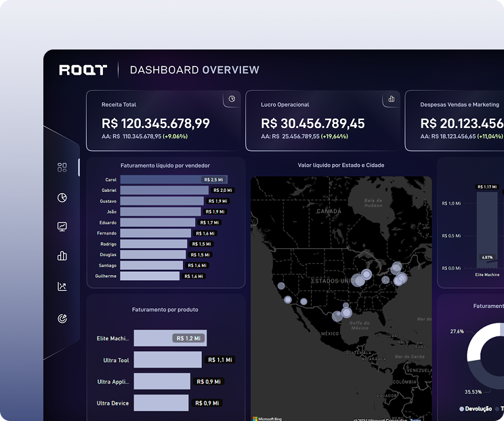Click the MÉXICO label on the map
504x421 pixels.
pos(330,334)
